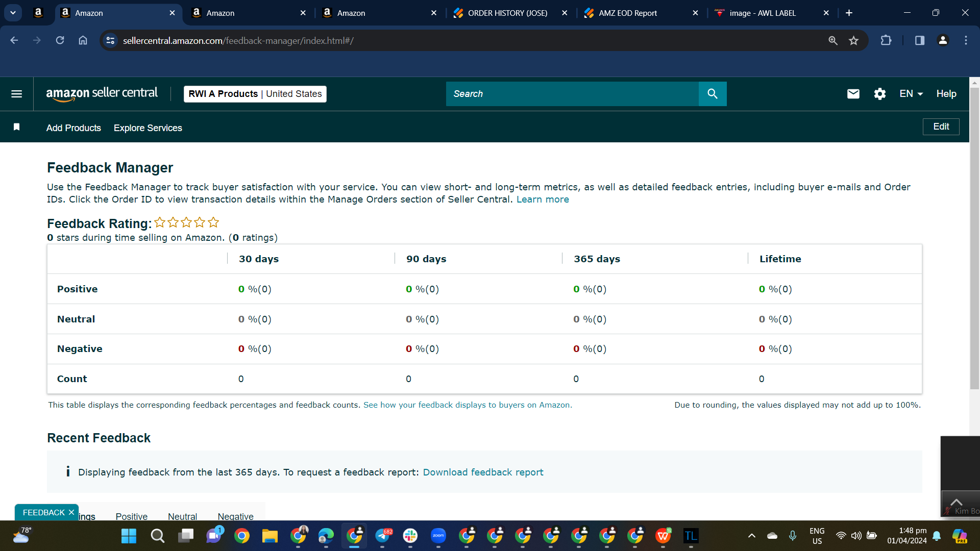Open the Chrome profile icon
Viewport: 980px width, 551px height.
(x=943, y=40)
